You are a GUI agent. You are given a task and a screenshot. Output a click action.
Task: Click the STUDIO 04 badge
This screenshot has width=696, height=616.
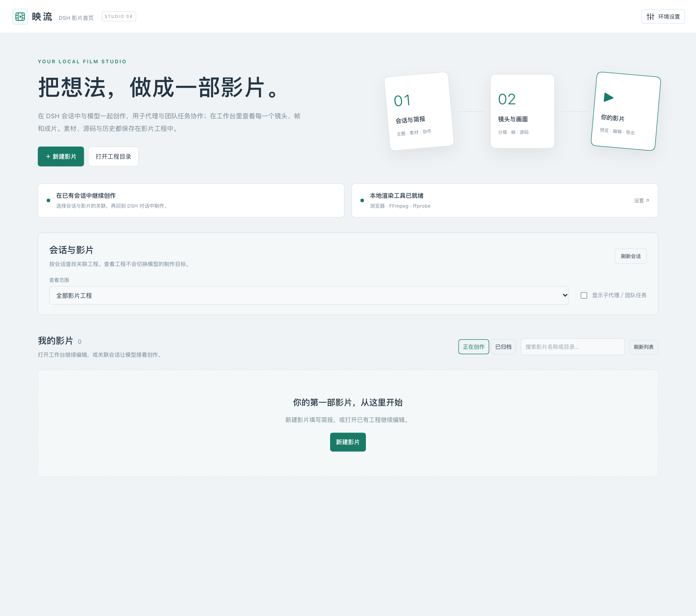[119, 16]
